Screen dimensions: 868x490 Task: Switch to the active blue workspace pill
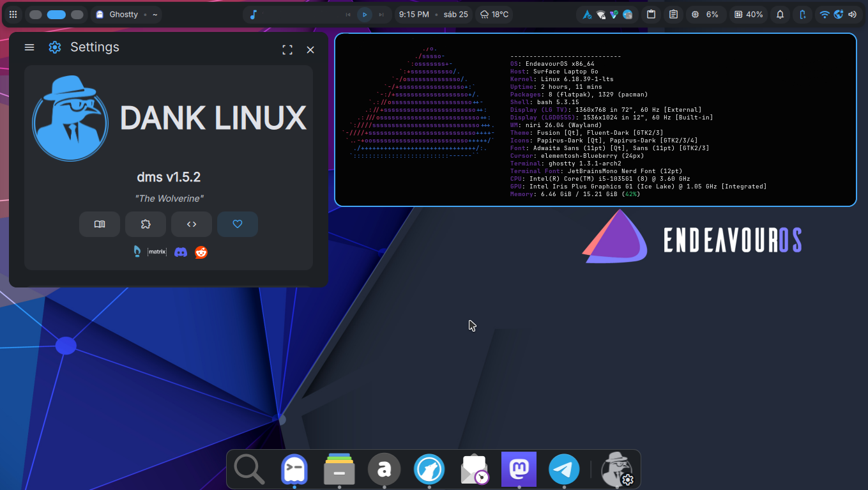(56, 14)
